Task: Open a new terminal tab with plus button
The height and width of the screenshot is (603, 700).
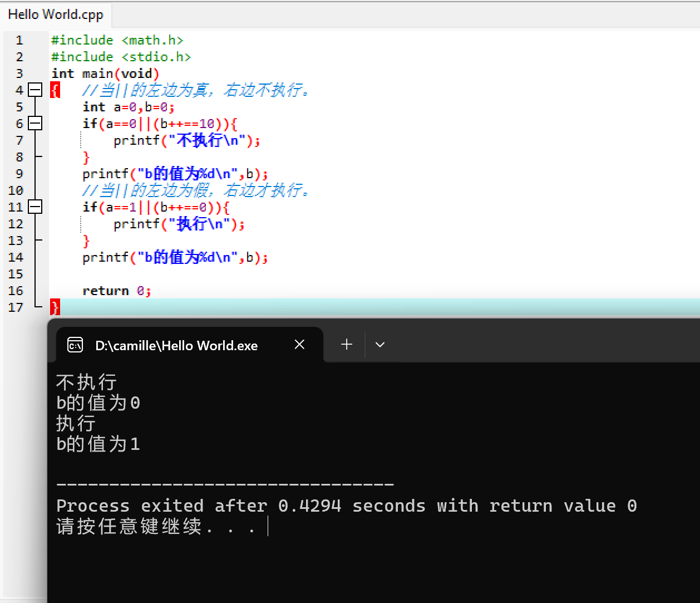Action: coord(347,345)
